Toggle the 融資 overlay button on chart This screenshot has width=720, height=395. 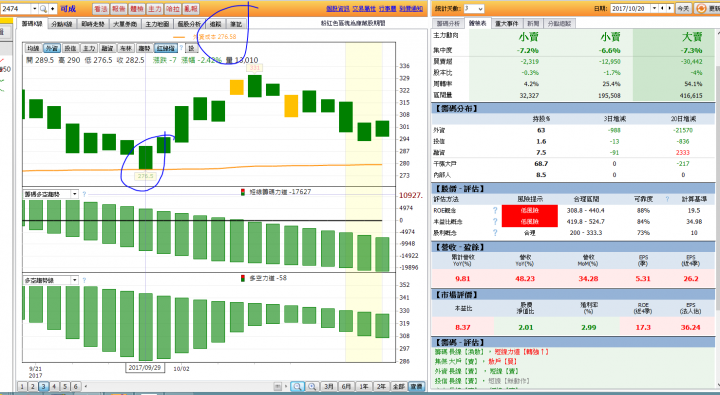coord(107,48)
